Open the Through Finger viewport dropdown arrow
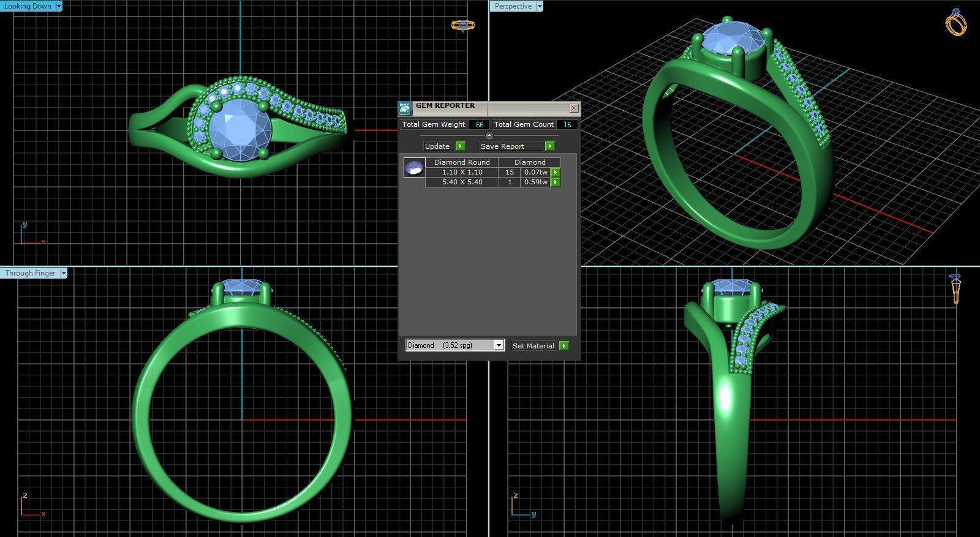The height and width of the screenshot is (537, 980). pos(63,273)
